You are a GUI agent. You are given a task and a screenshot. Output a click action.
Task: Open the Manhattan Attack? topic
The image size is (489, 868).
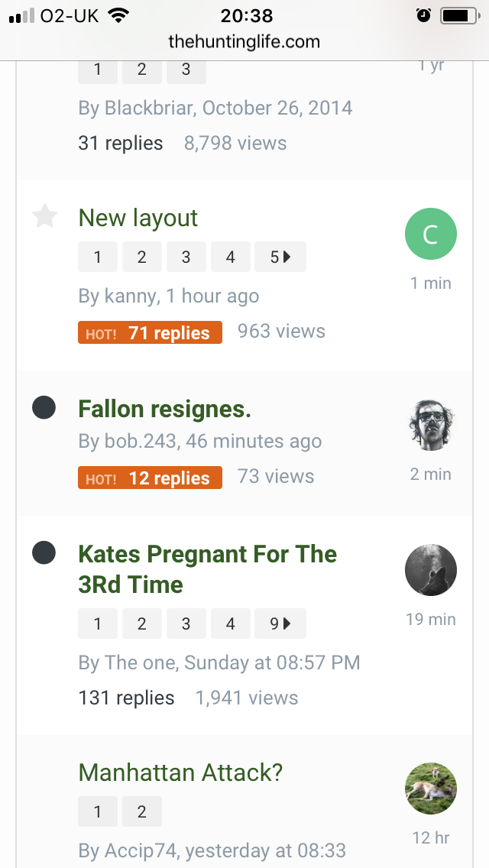point(180,772)
